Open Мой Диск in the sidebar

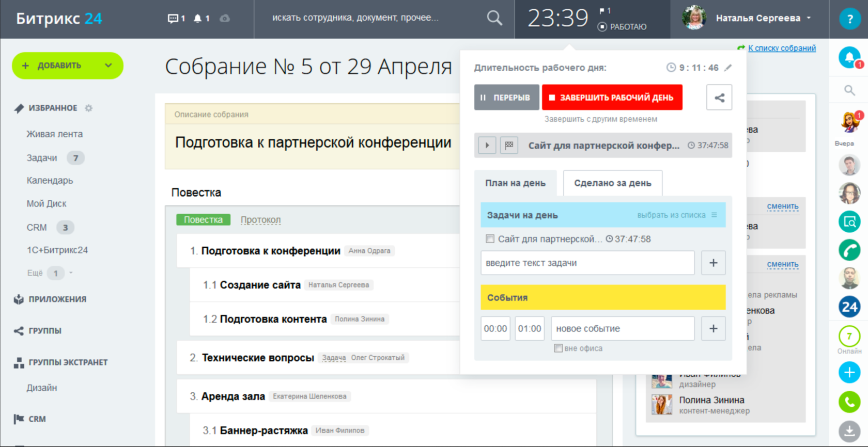tap(47, 204)
